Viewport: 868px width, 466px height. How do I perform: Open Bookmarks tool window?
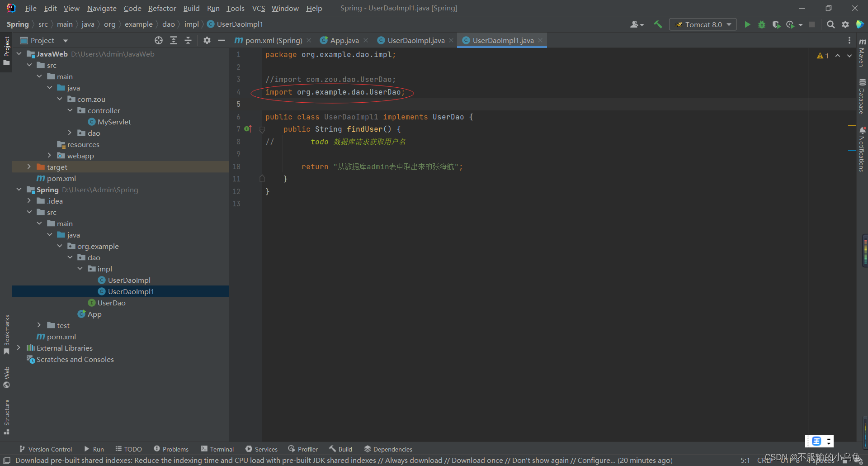click(7, 335)
